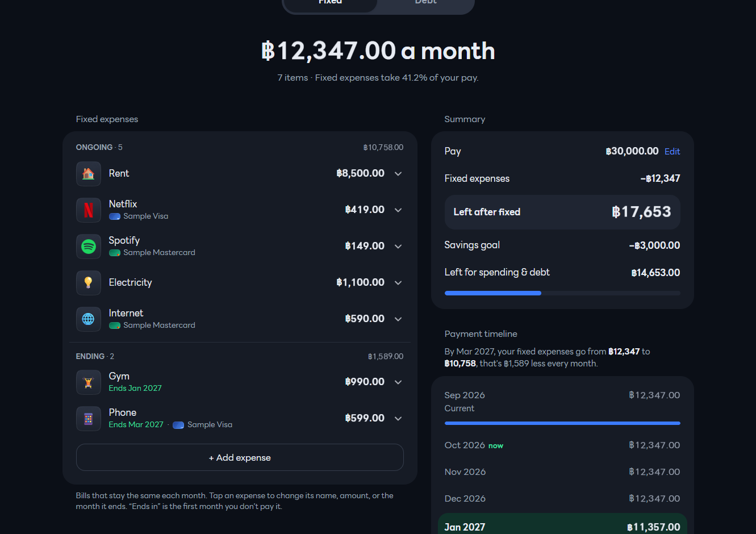Screen dimensions: 756x534
Task: Select the highlighted Jan 2027 timeline row
Action: 562,525
